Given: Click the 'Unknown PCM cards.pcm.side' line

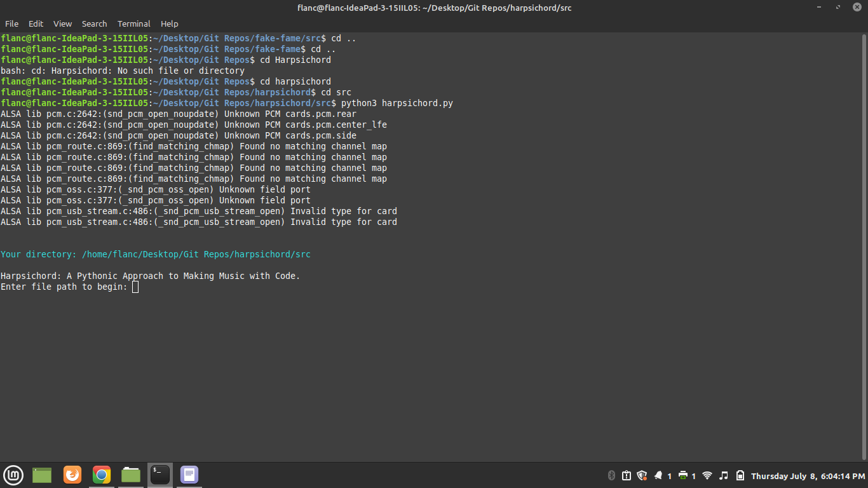Looking at the screenshot, I should click(179, 135).
